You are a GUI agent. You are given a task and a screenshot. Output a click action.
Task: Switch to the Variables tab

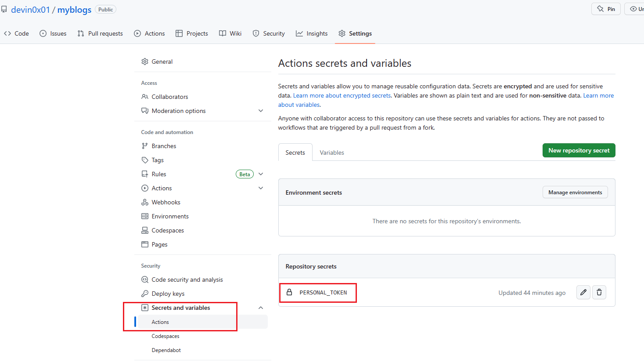[331, 152]
